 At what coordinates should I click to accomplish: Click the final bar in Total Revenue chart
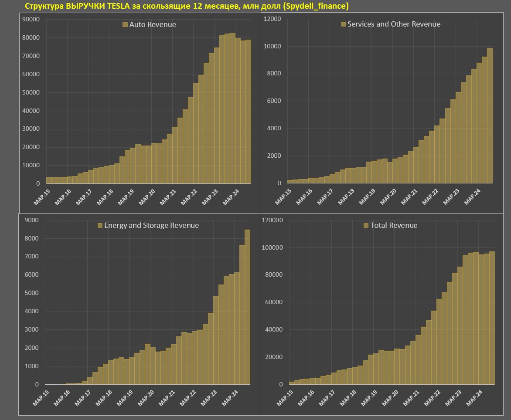(492, 318)
